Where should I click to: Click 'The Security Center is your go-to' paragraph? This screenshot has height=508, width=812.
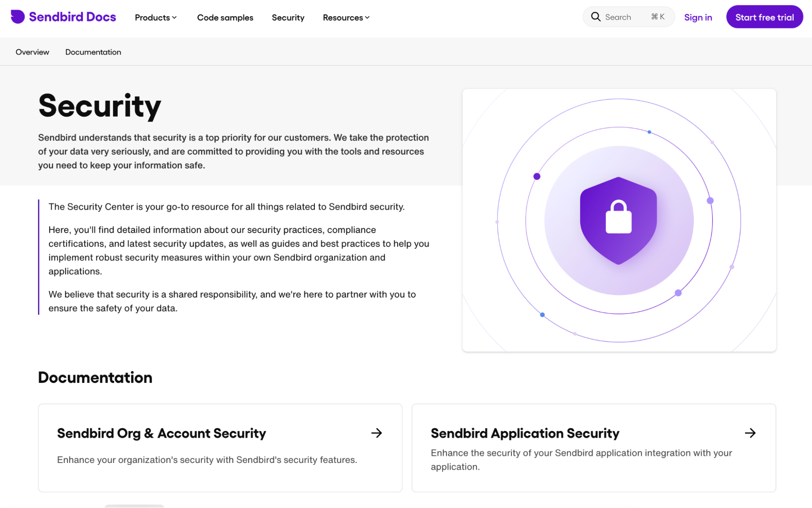point(226,207)
